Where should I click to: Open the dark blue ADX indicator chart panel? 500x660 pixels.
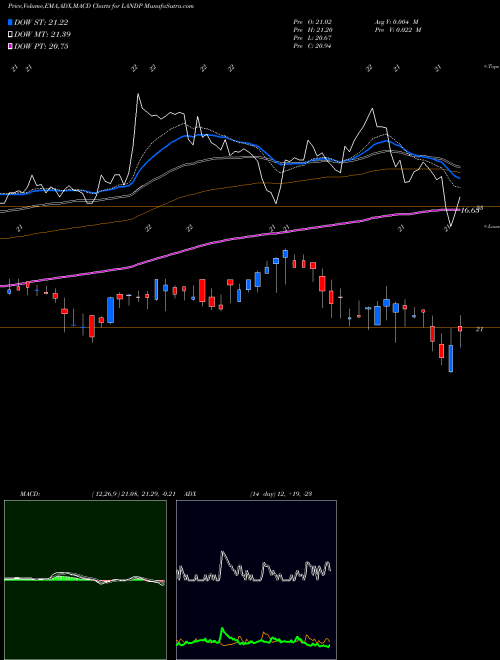click(x=256, y=580)
